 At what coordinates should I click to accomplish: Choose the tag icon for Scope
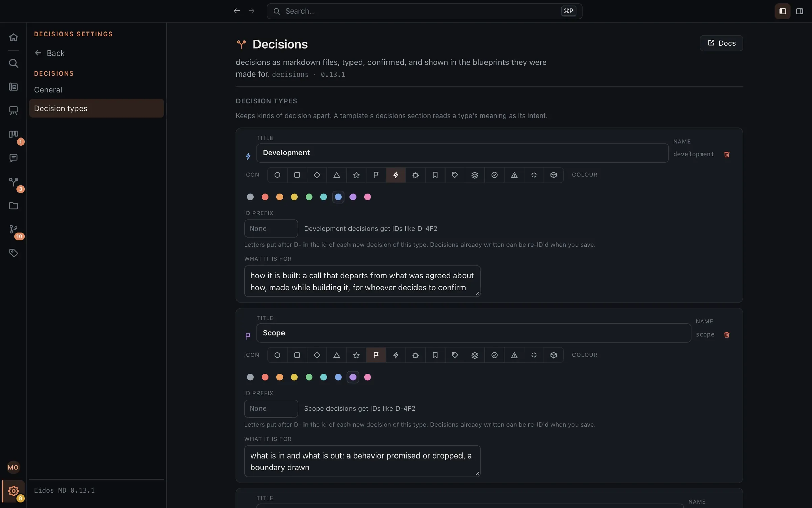pyautogui.click(x=455, y=355)
